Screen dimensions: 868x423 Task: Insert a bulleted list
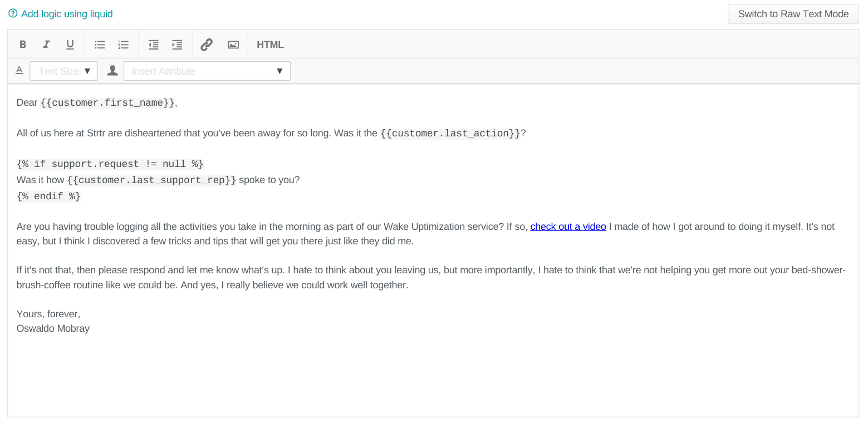100,45
